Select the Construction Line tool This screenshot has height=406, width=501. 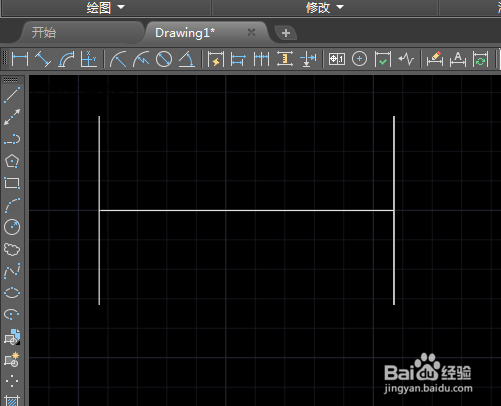pyautogui.click(x=12, y=117)
